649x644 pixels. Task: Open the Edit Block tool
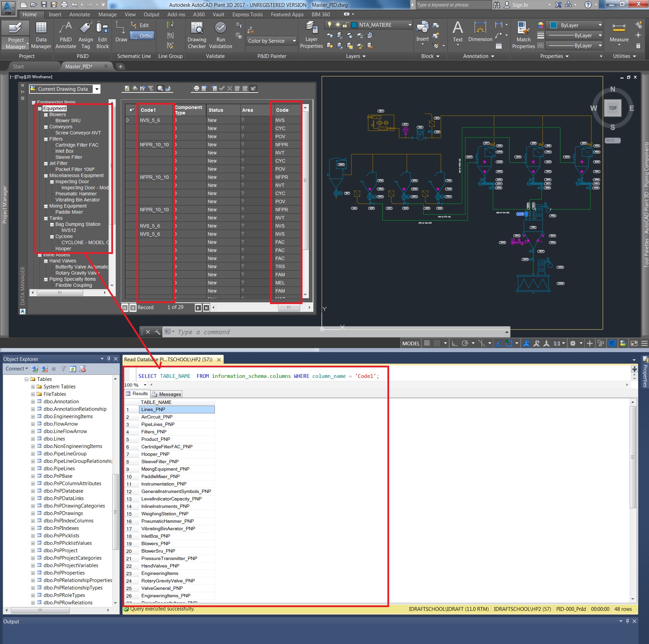coord(103,35)
